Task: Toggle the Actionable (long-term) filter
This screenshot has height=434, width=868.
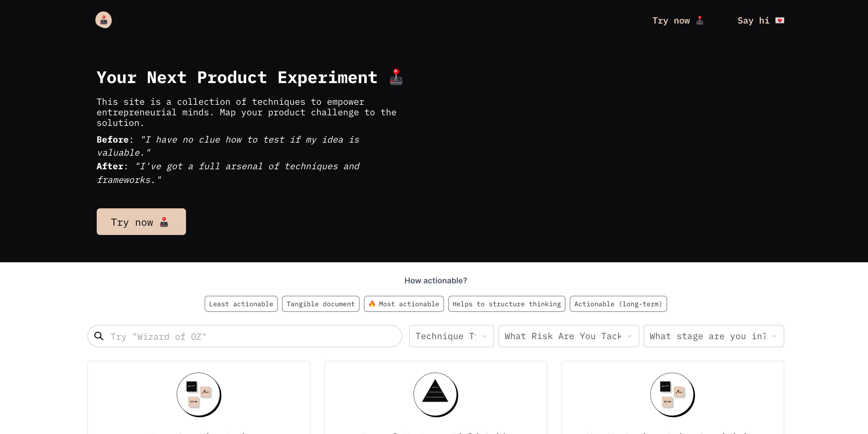Action: (618, 303)
